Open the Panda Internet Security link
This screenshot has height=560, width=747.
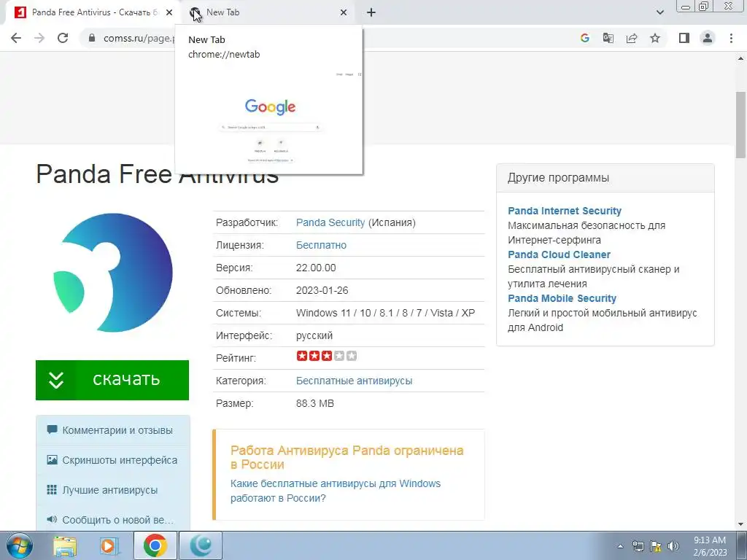click(x=565, y=211)
